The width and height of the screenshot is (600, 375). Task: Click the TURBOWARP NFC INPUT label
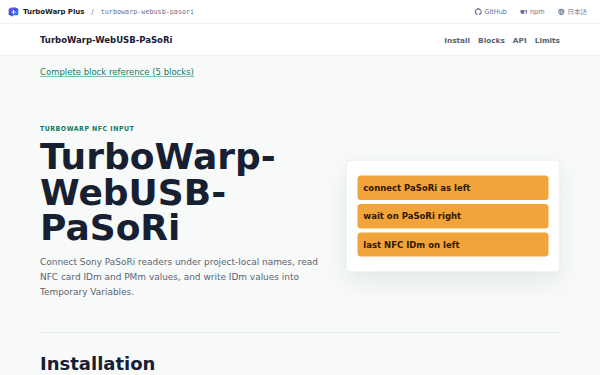tap(87, 129)
